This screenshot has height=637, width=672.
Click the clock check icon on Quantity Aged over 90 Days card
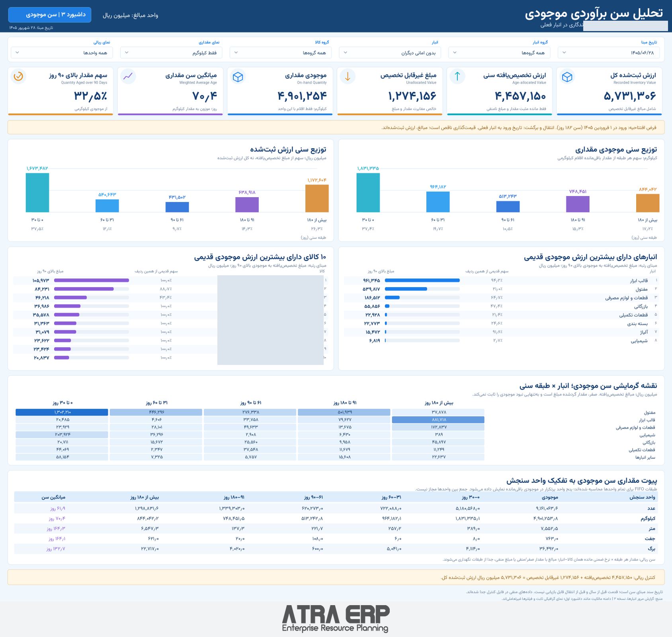pyautogui.click(x=18, y=76)
